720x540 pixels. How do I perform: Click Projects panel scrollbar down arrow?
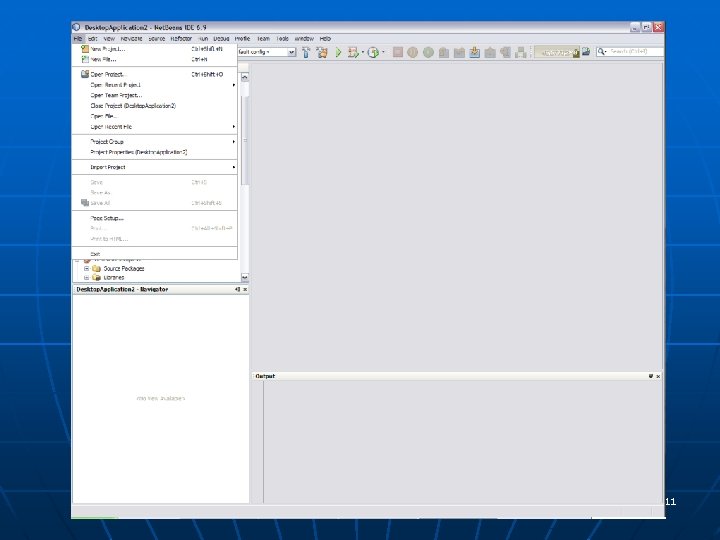tap(245, 277)
